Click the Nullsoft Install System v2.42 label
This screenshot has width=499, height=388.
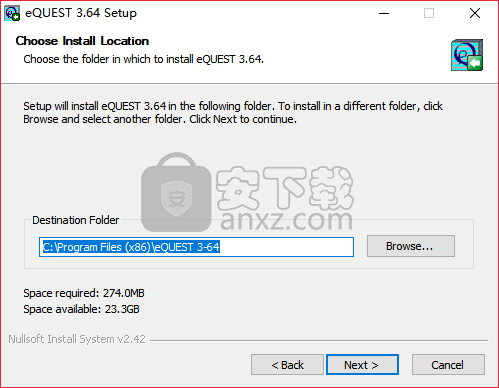(77, 339)
